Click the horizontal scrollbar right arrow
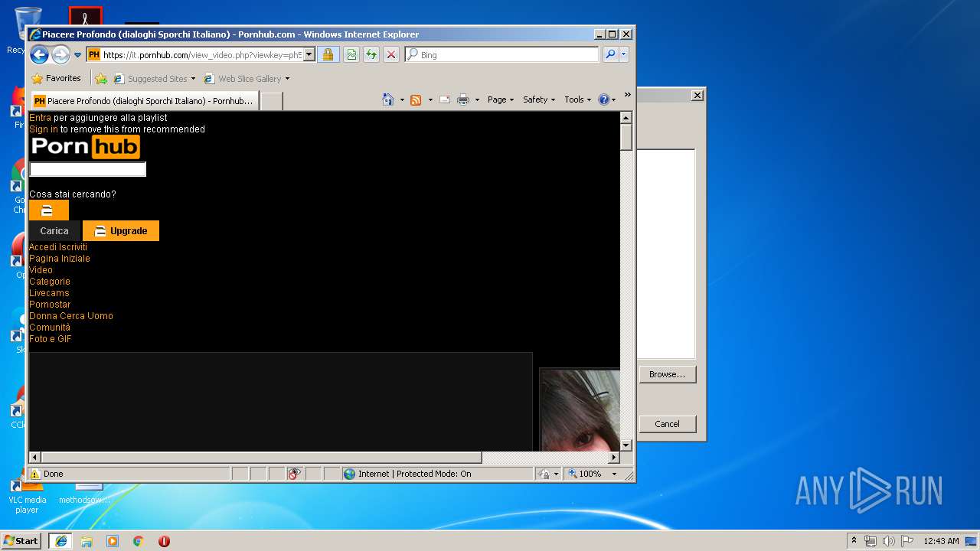Viewport: 980px width, 551px height. (613, 457)
